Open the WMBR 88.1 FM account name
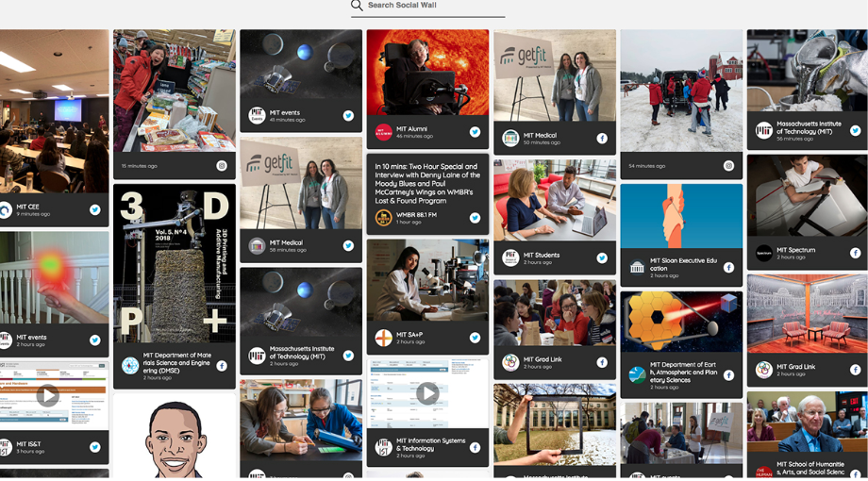868x481 pixels. coord(416,215)
